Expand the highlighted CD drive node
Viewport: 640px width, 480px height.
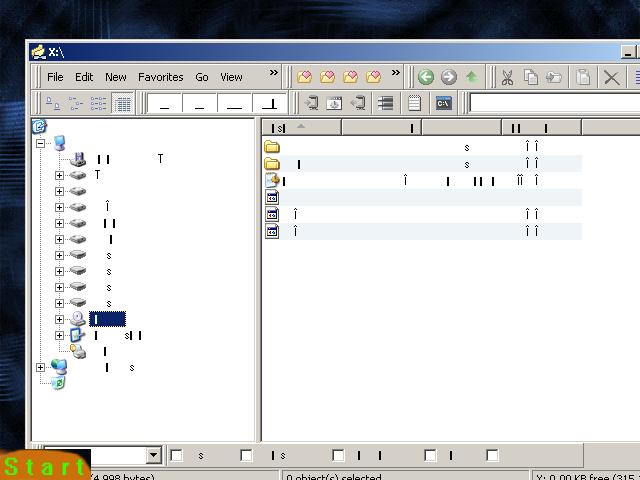(59, 319)
